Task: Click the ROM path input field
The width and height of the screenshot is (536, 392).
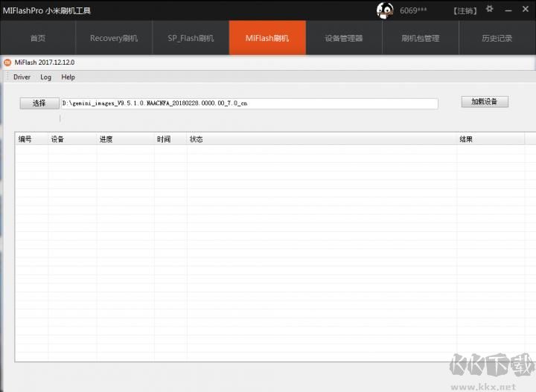Action: 249,103
